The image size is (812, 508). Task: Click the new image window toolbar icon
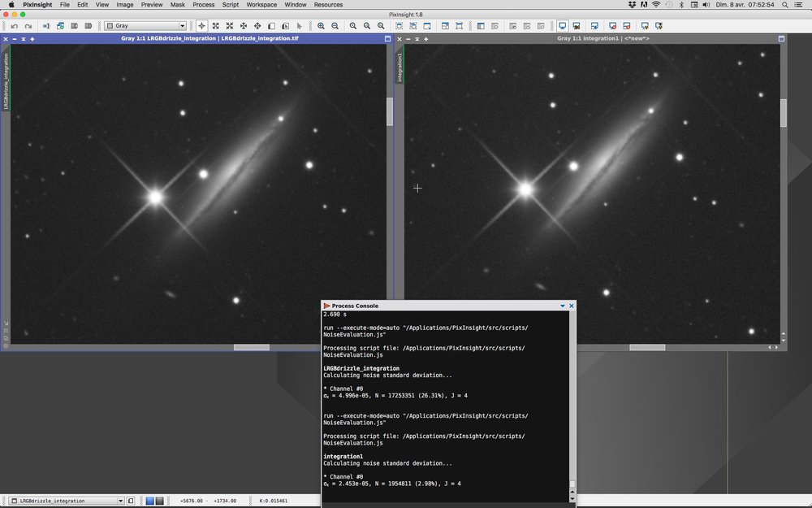click(427, 26)
